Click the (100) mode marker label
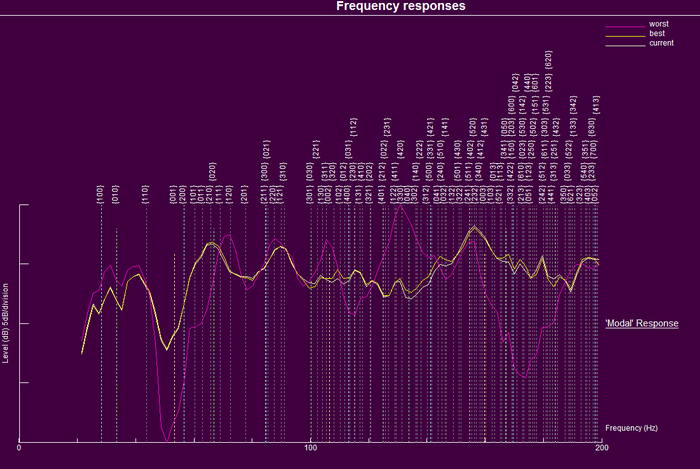The image size is (700, 469). [100, 194]
